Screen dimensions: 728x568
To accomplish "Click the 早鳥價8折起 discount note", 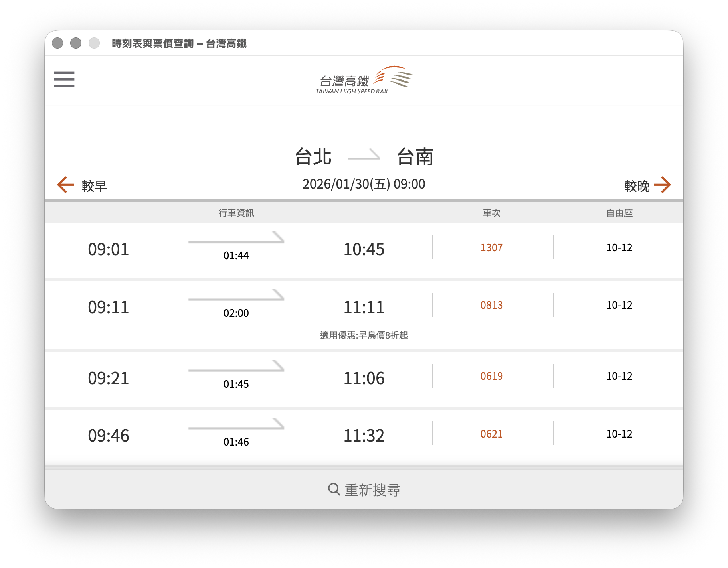I will pos(364,335).
